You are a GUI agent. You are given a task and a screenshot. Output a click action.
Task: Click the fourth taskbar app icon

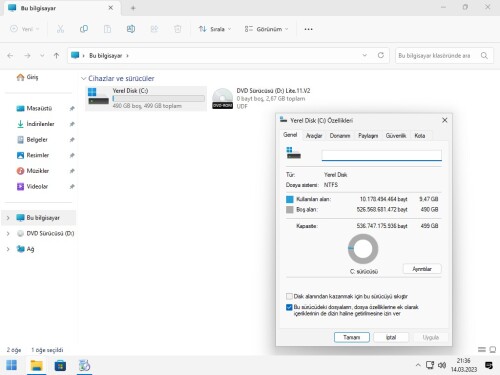point(84,366)
